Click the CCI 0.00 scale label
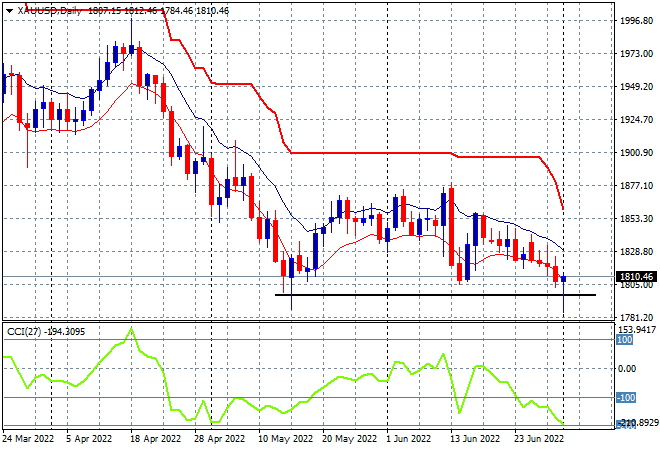Screen dimensions: 660x450 [627, 369]
